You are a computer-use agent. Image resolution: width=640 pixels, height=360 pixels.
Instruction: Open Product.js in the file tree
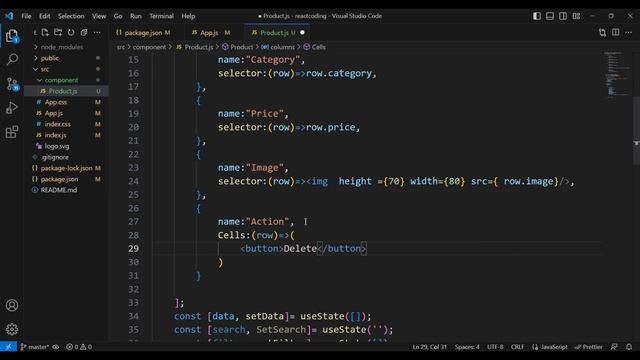pos(63,91)
